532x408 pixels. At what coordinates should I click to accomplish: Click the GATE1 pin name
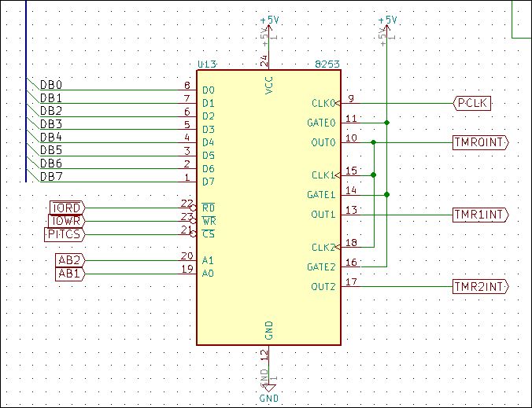[321, 195]
